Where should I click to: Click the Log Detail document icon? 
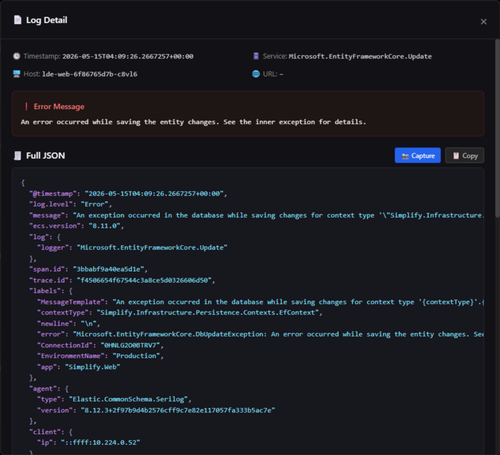[x=17, y=20]
